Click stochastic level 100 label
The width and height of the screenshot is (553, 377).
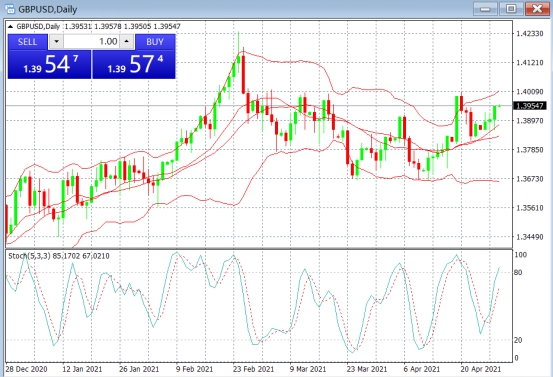tap(521, 255)
